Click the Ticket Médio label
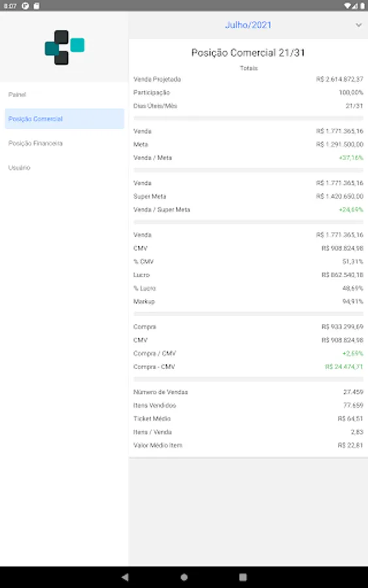This screenshot has width=368, height=588. (152, 419)
